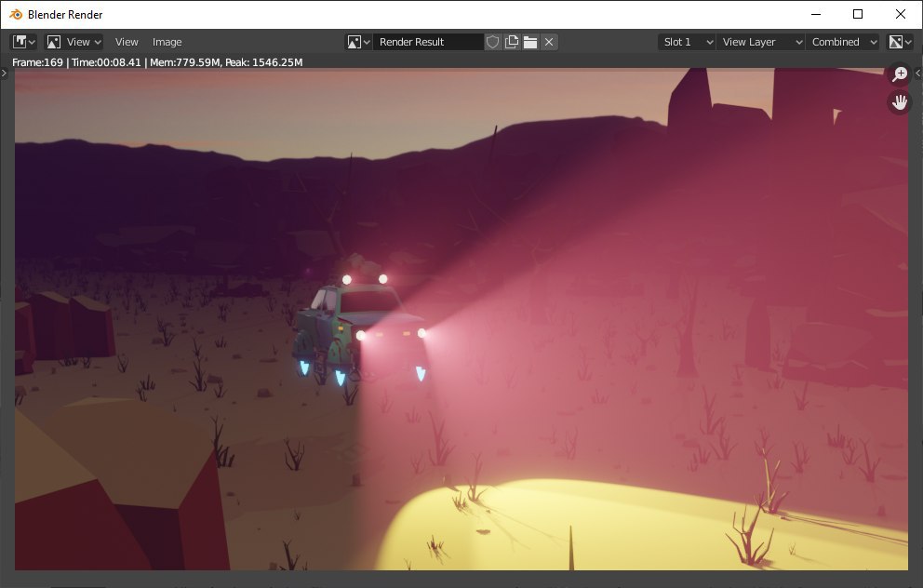The height and width of the screenshot is (588, 923).
Task: Open the Image menu
Action: (x=167, y=42)
